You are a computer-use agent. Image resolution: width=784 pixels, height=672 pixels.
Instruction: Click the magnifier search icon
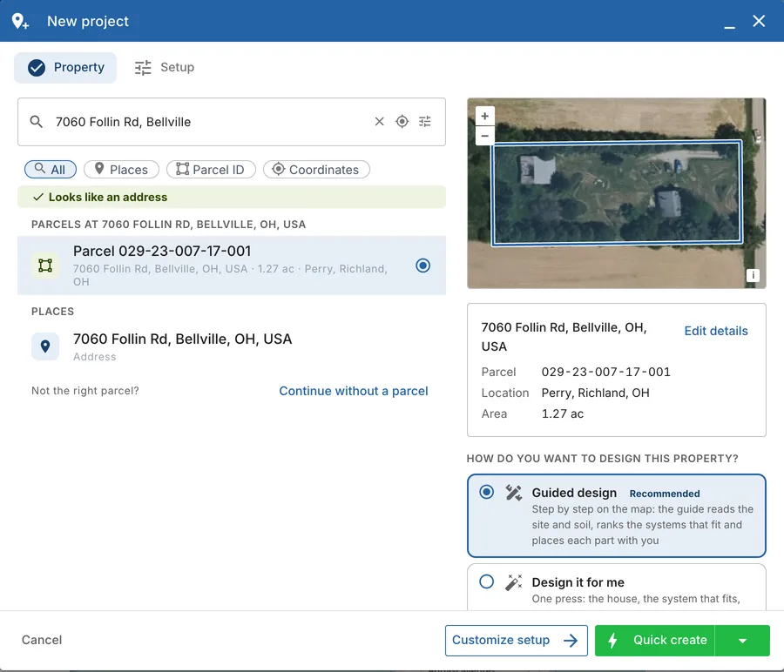(36, 121)
